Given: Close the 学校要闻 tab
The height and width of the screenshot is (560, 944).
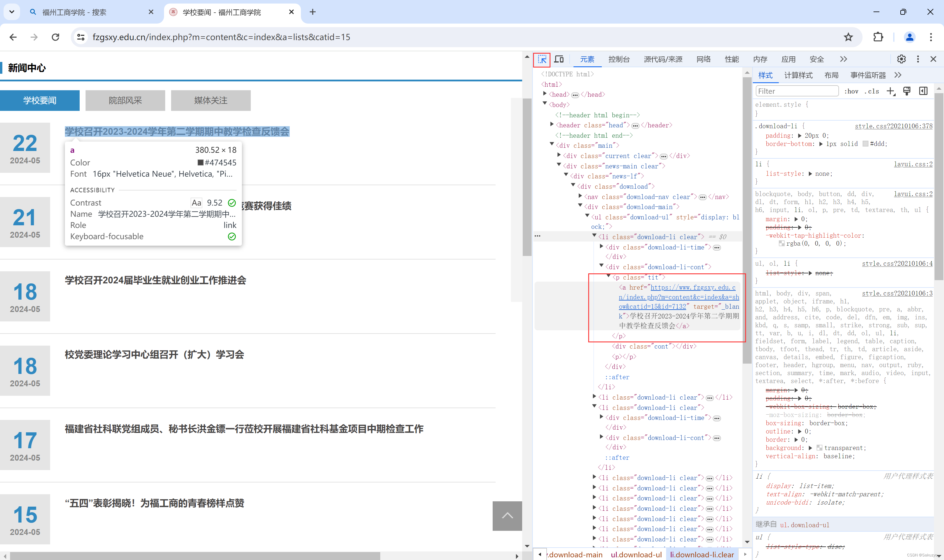Looking at the screenshot, I should 291,12.
